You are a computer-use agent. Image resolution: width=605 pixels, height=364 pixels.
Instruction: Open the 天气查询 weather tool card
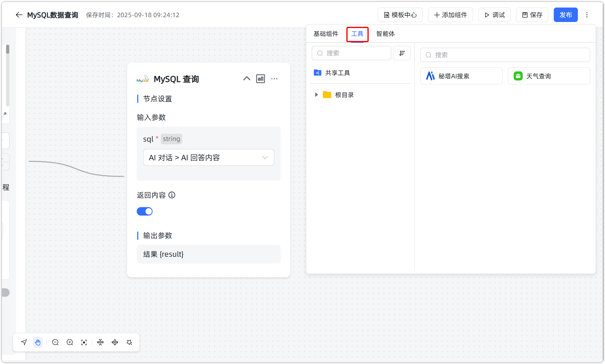tap(549, 76)
